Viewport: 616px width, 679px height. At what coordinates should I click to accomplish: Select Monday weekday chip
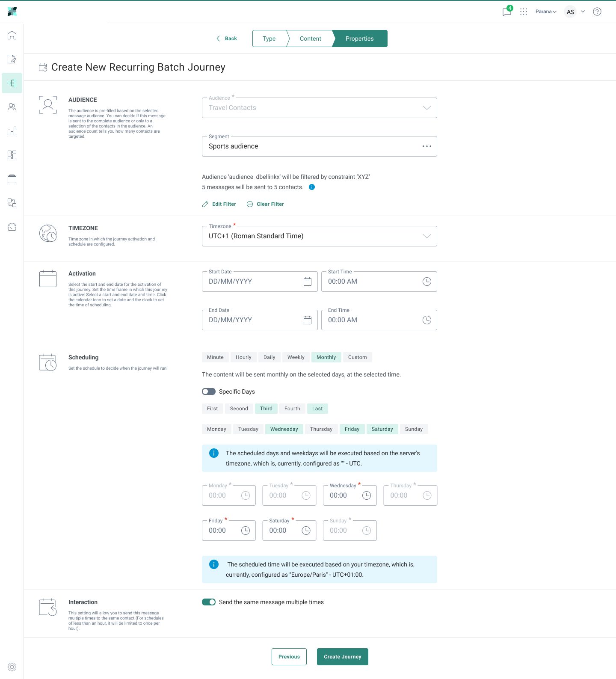click(216, 429)
